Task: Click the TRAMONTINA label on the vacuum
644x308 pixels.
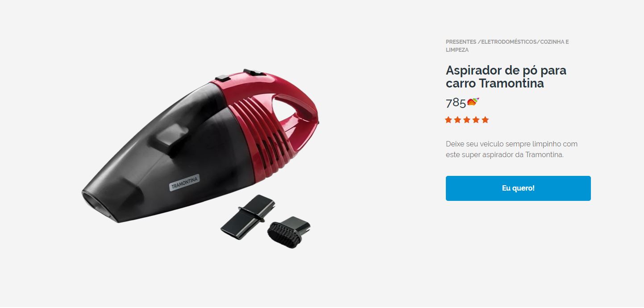Action: [184, 183]
